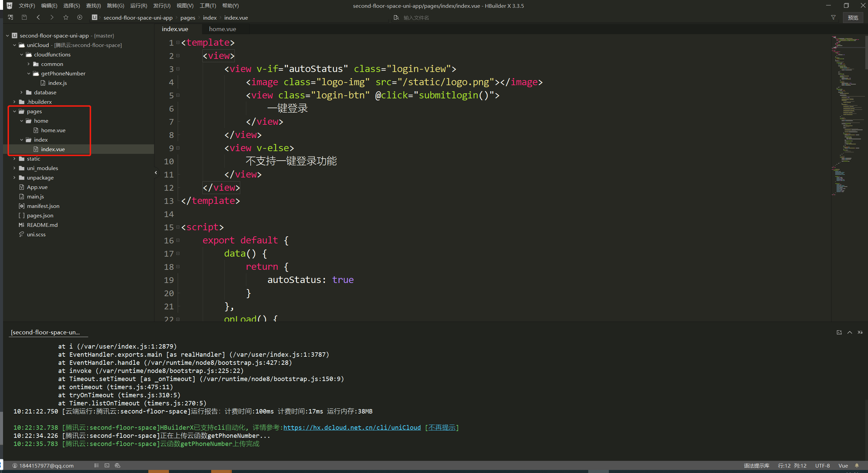The height and width of the screenshot is (473, 868).
Task: Switch to the home.vue tab
Action: (x=222, y=29)
